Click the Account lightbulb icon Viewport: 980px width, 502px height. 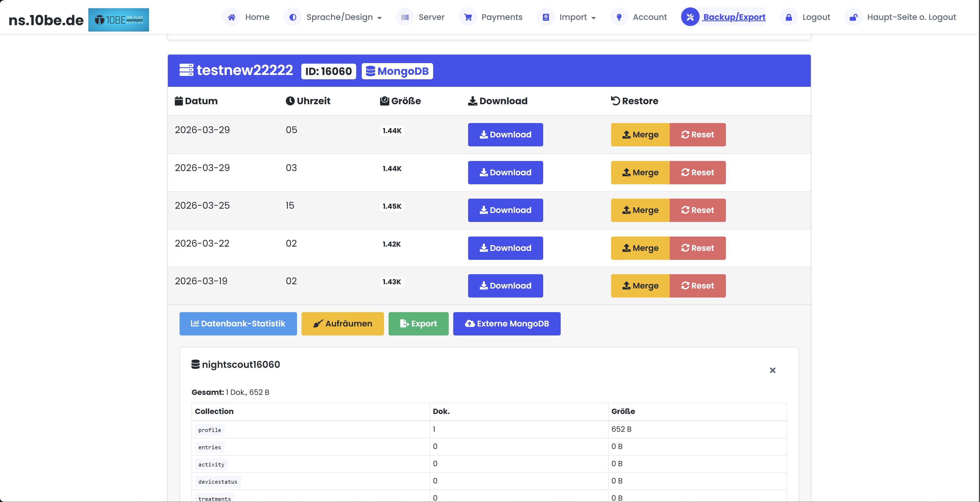click(619, 17)
